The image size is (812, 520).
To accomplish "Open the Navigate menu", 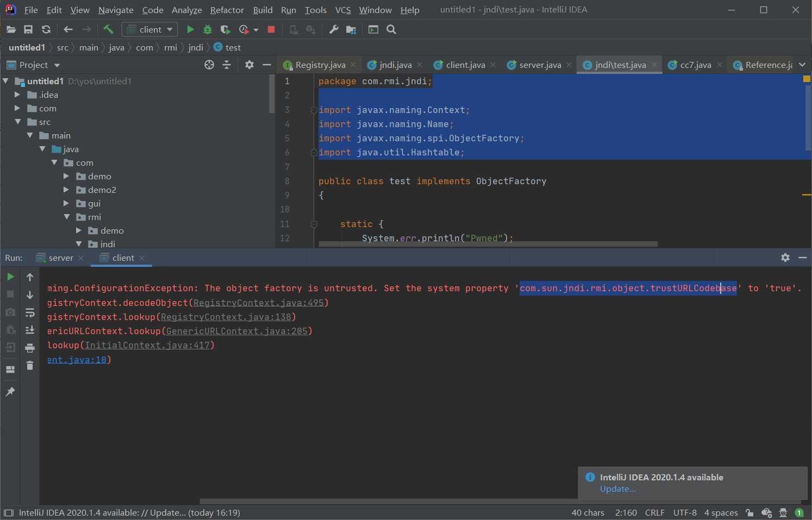I will point(116,10).
